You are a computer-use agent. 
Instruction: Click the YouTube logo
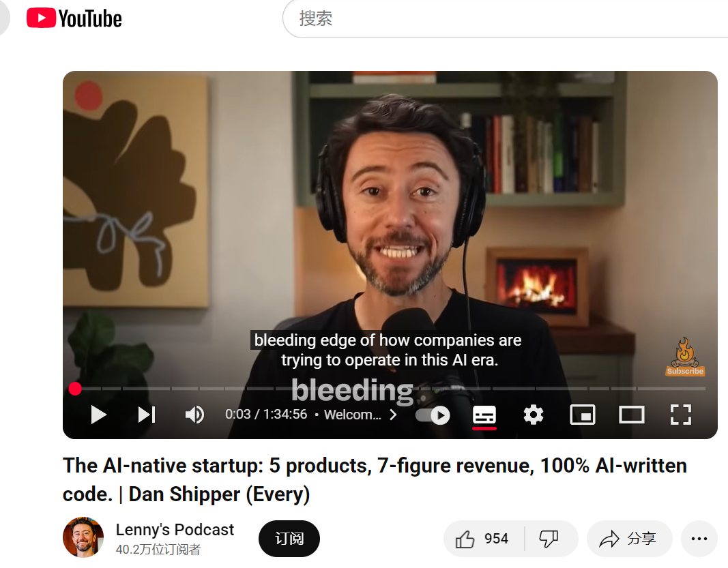coord(74,18)
